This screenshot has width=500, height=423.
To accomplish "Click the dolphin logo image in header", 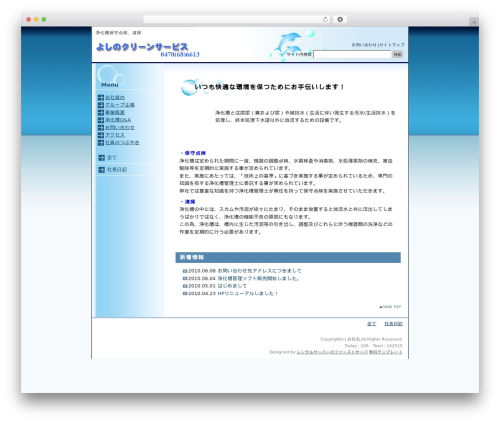I will (288, 43).
